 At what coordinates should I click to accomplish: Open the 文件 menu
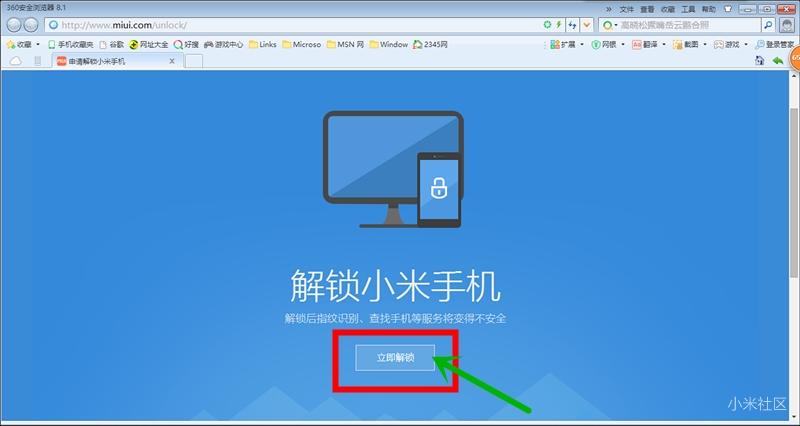pos(627,9)
